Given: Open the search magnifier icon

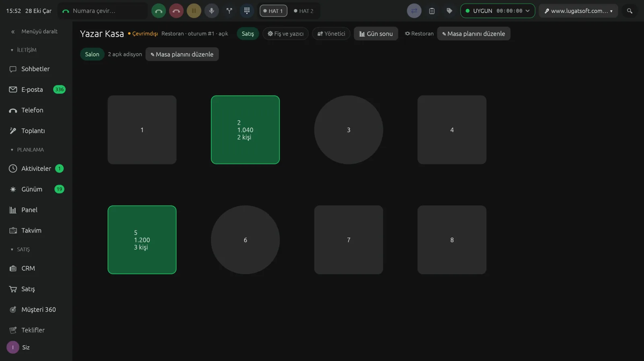Looking at the screenshot, I should [x=630, y=11].
